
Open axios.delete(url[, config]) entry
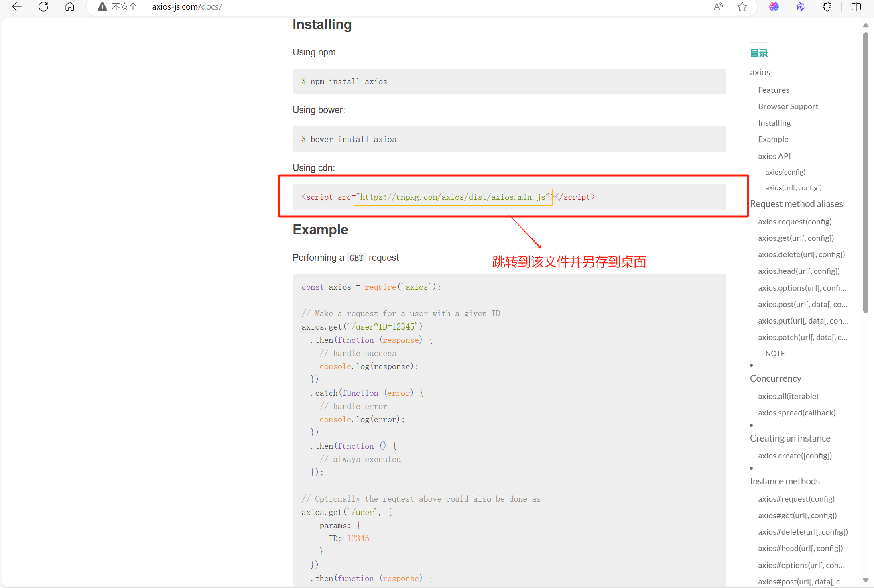(801, 254)
